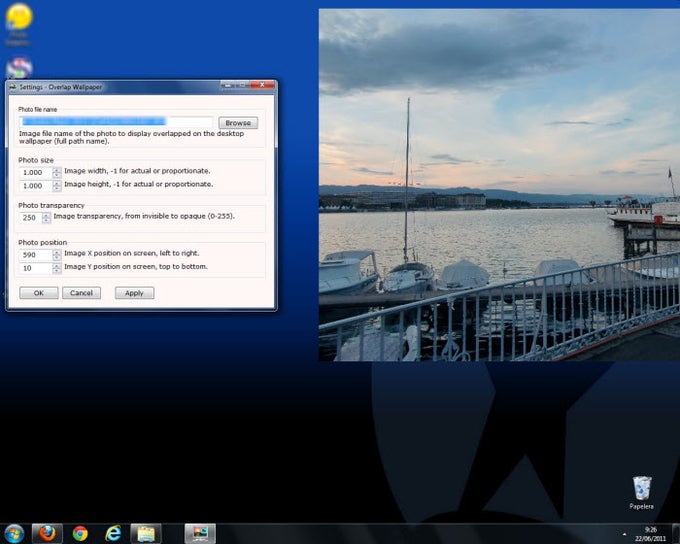680x544 pixels.
Task: Select the Overlap Wallpaper taskbar icon
Action: coord(200,534)
